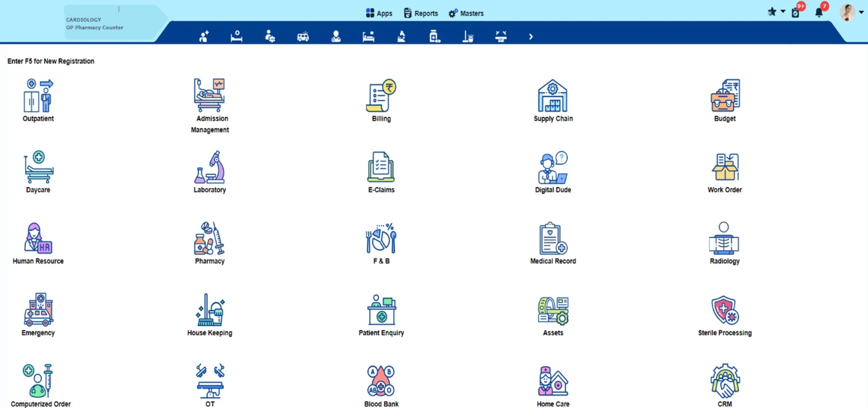Click the patient registration toolbar shortcut
The height and width of the screenshot is (408, 868).
tap(204, 37)
